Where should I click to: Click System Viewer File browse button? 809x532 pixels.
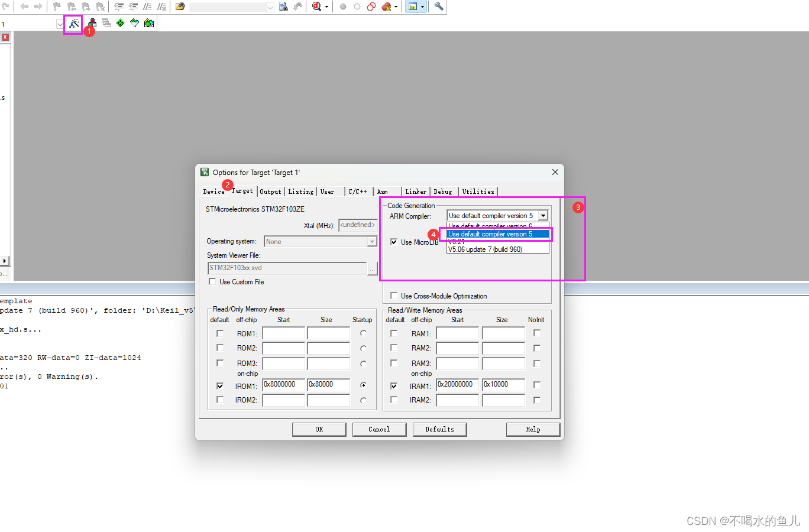tap(372, 268)
